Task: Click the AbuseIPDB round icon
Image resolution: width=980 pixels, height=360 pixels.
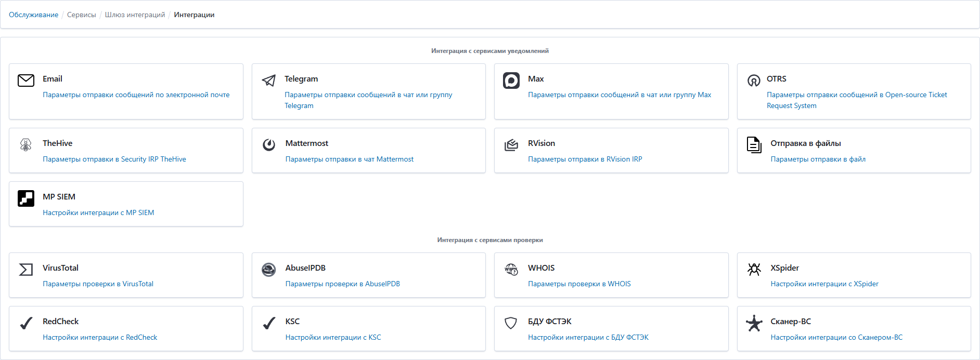Action: (x=269, y=270)
